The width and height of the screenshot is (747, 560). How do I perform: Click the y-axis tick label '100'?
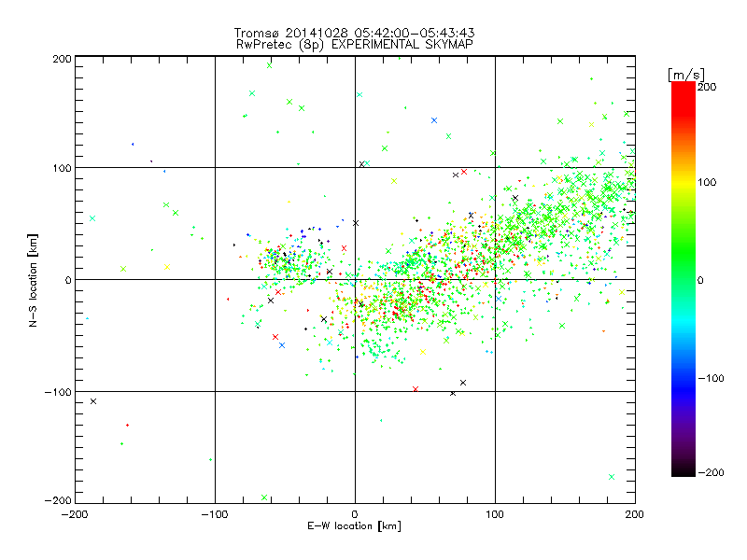click(x=62, y=168)
